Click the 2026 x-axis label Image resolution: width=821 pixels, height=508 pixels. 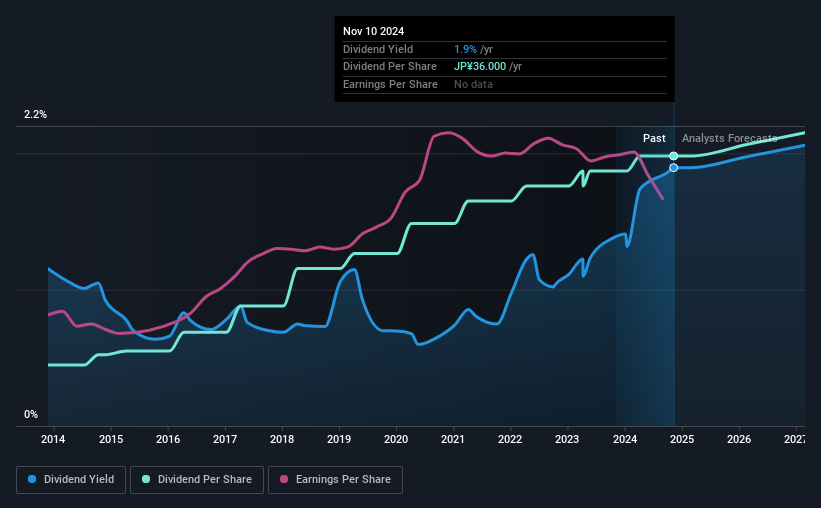tap(739, 439)
